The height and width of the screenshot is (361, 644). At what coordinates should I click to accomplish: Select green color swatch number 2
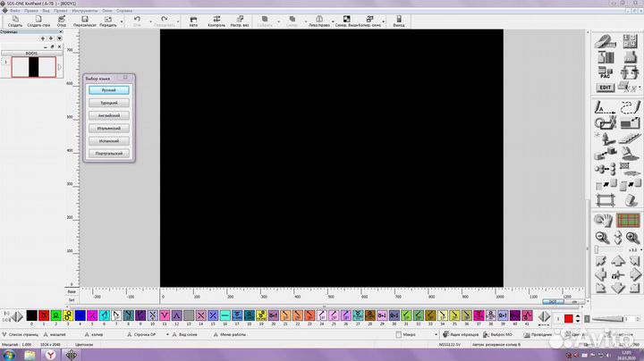(55, 315)
